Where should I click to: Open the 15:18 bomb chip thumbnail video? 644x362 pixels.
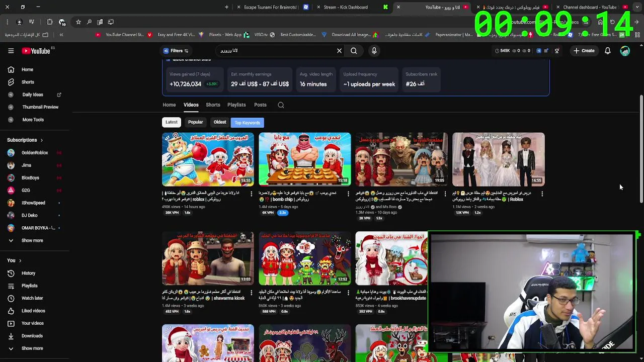304,159
